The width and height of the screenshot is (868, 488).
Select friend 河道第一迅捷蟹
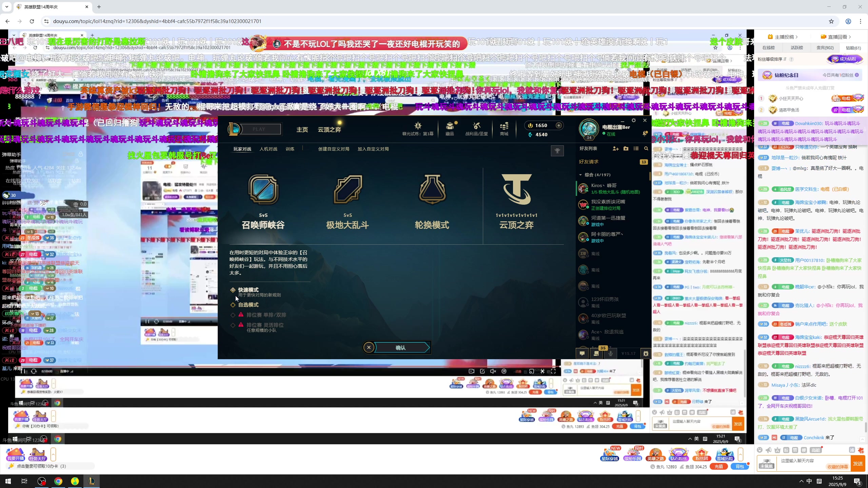[613, 221]
